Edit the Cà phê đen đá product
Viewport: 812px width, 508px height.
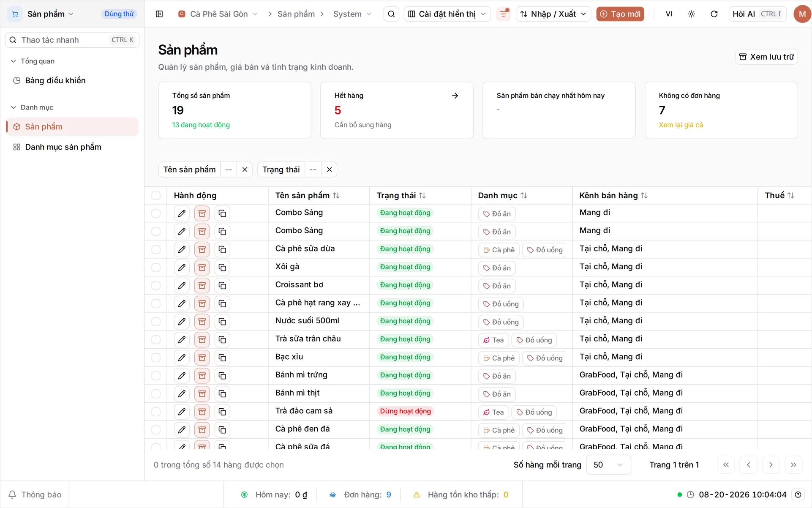point(182,430)
